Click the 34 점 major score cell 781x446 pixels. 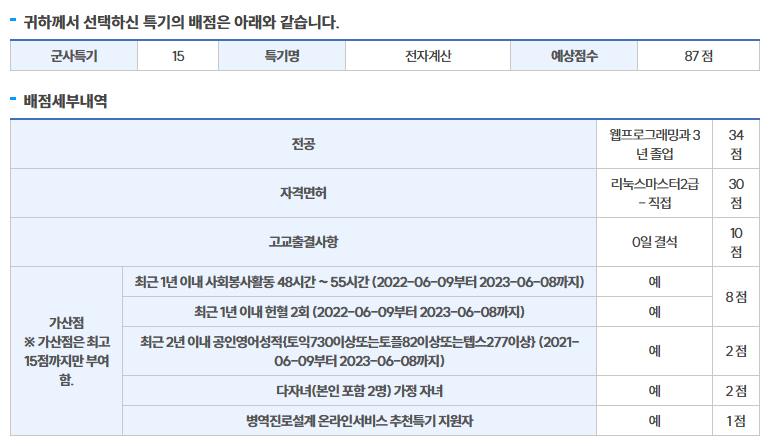pyautogui.click(x=736, y=145)
